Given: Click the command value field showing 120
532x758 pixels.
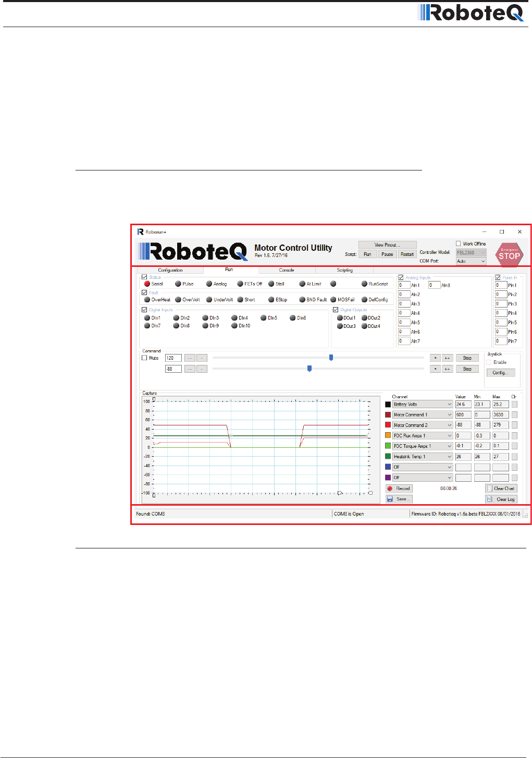Looking at the screenshot, I should click(173, 358).
